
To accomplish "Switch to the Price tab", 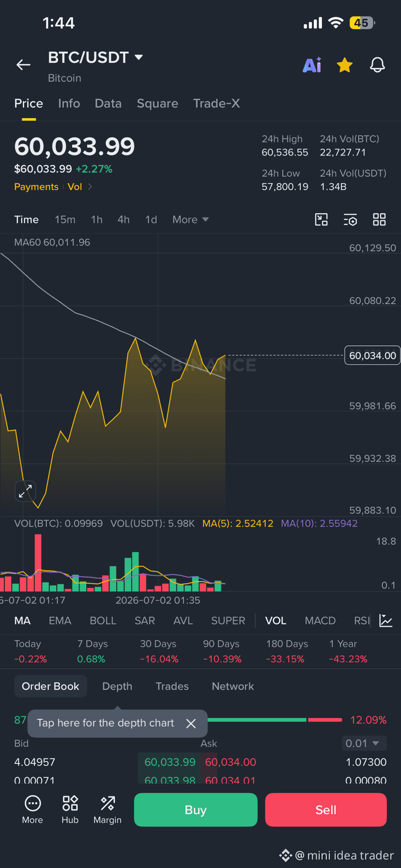I will (29, 103).
